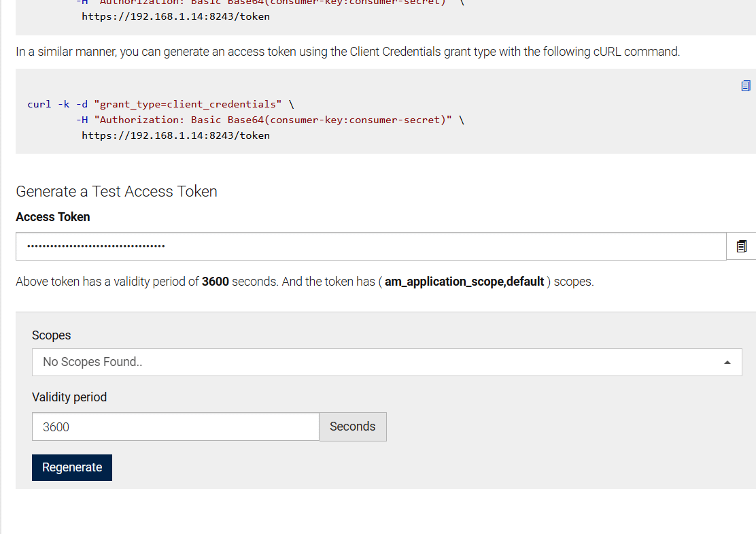Click the 'In a similar manner' paragraph
Viewport: 756px width, 534px height.
[x=347, y=52]
